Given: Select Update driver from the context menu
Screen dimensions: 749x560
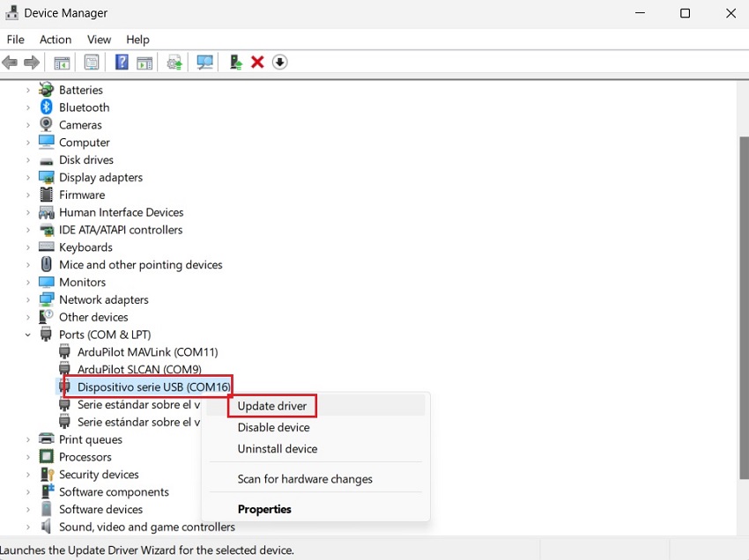Looking at the screenshot, I should coord(272,406).
